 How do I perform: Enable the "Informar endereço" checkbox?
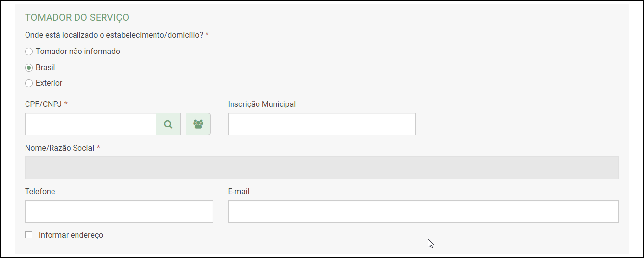pos(29,235)
